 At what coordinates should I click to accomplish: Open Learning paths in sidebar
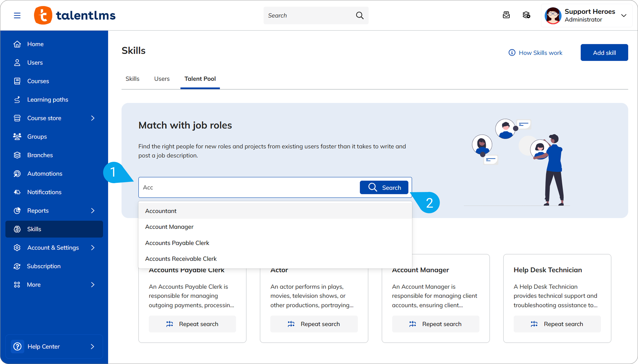tap(47, 99)
